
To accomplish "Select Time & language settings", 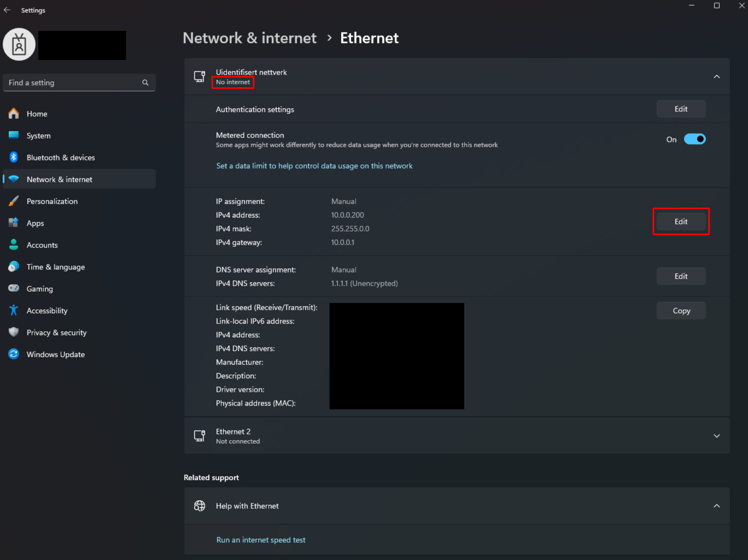I will click(56, 267).
